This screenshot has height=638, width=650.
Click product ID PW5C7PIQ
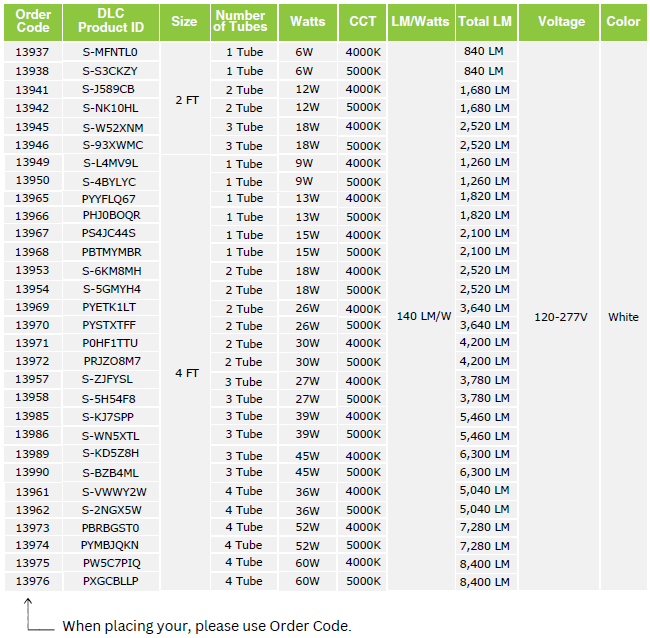click(112, 563)
